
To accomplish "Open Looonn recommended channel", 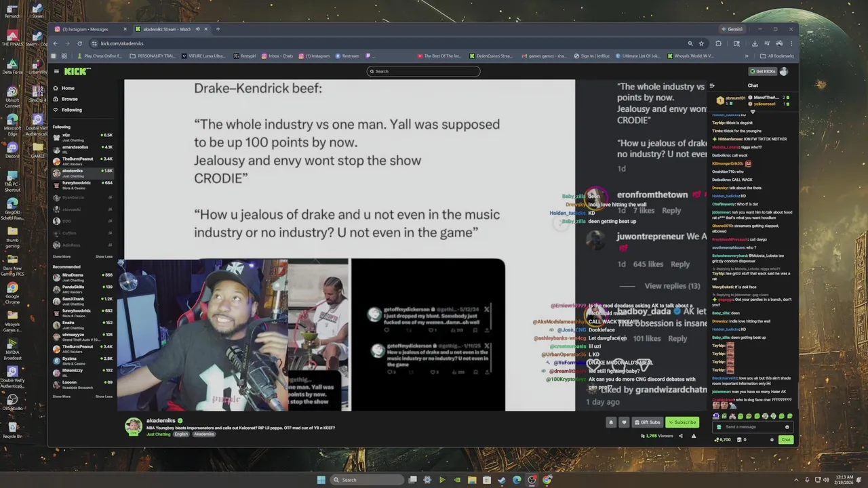I will click(x=83, y=384).
